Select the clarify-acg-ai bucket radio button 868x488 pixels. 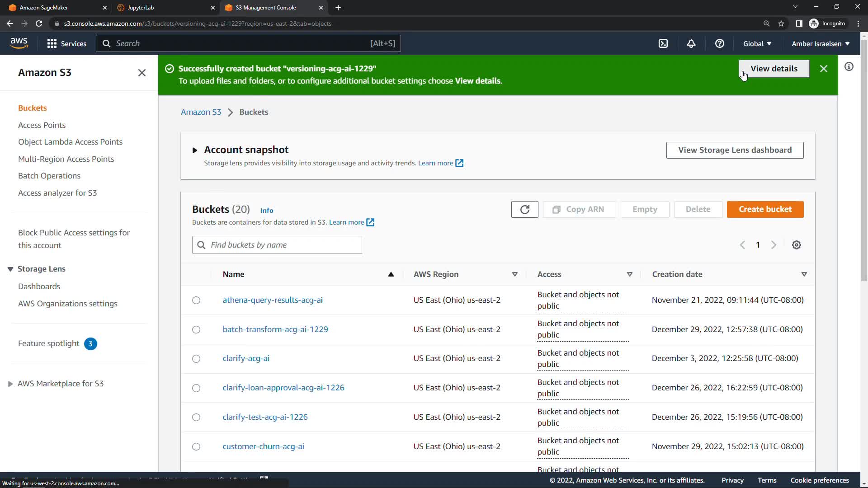click(196, 359)
